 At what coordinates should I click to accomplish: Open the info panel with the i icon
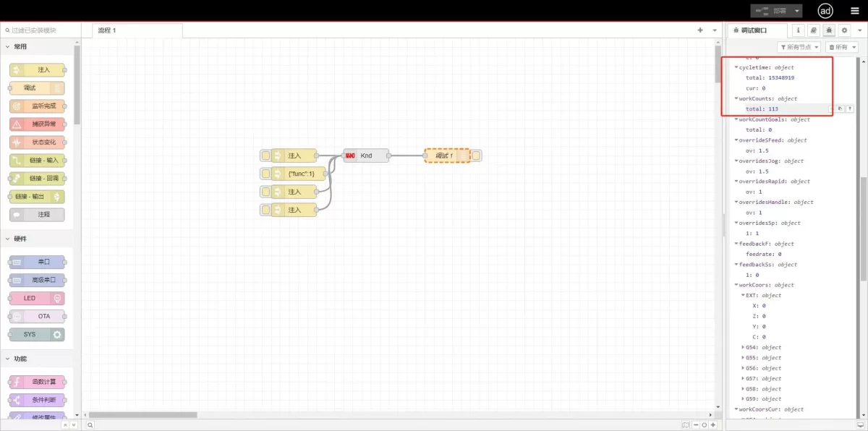click(x=798, y=30)
